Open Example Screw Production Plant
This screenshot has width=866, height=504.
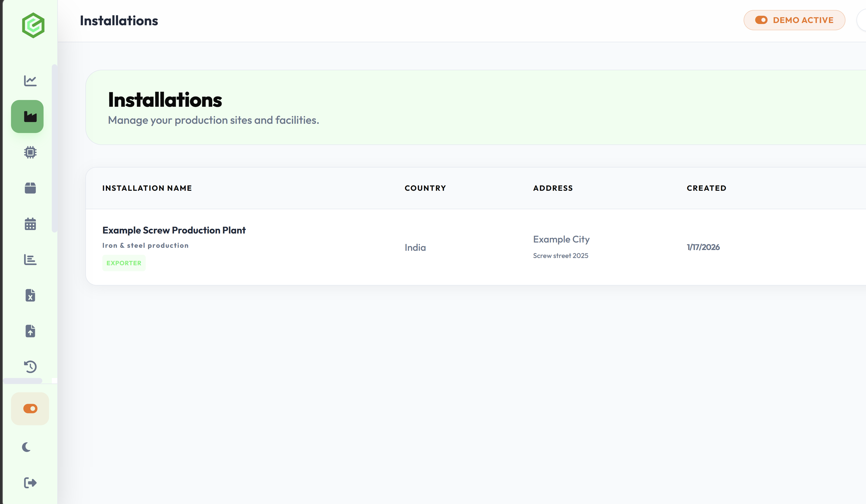pyautogui.click(x=174, y=230)
